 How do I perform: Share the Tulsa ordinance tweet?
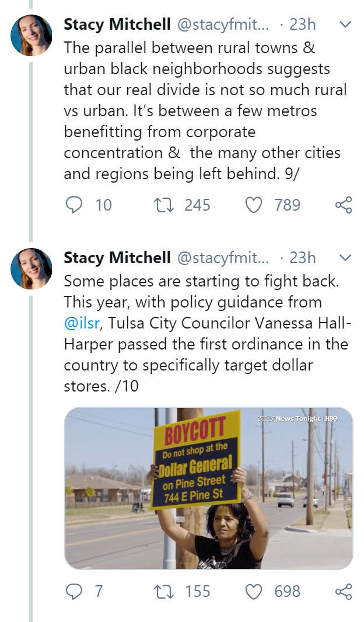coord(344,591)
